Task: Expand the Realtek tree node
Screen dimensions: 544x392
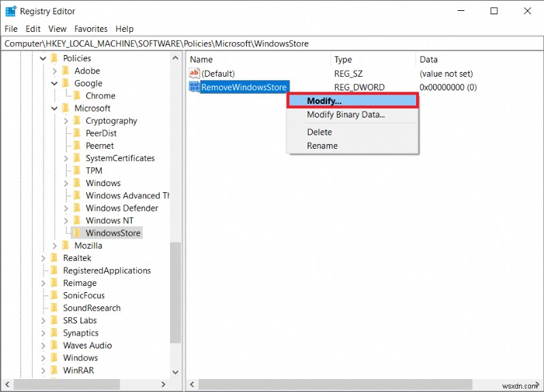Action: coord(44,257)
